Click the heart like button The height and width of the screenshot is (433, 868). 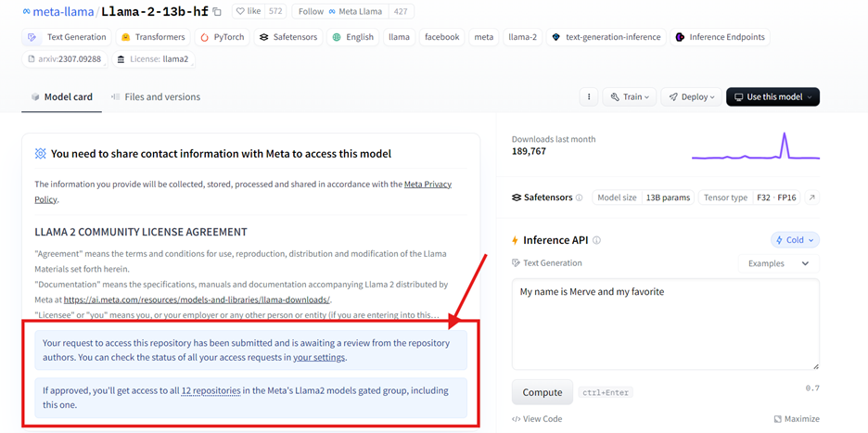click(249, 11)
